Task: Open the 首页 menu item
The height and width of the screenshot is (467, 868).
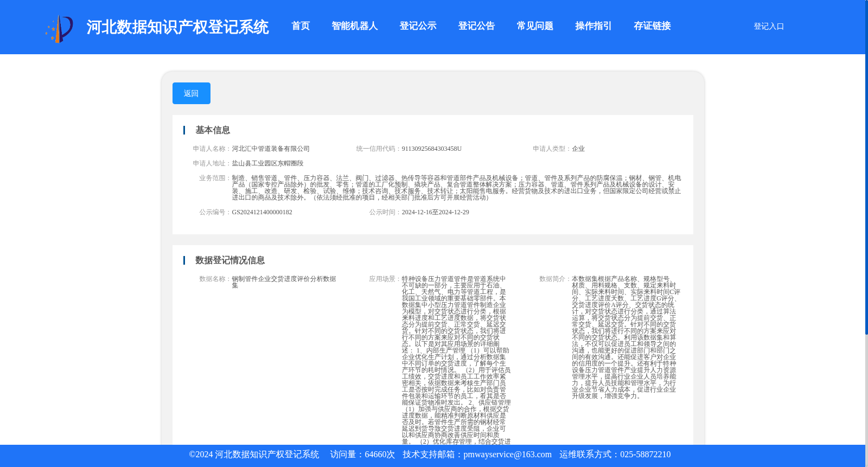Action: 301,26
